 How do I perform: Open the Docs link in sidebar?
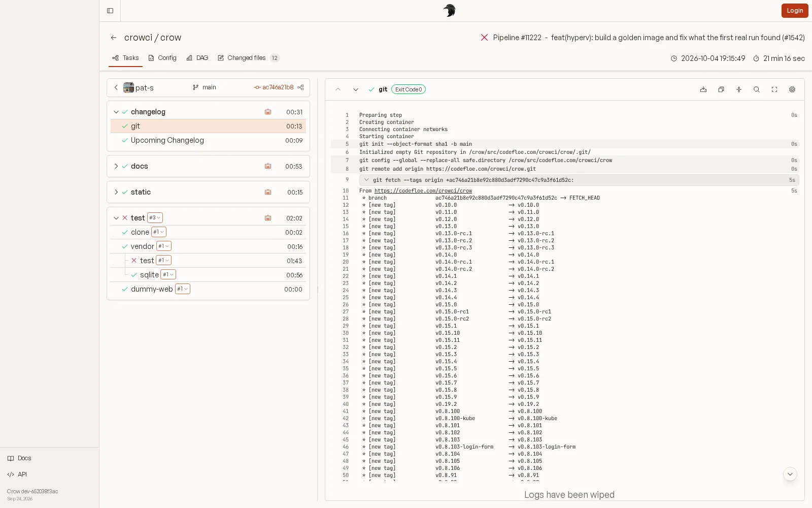(19, 458)
